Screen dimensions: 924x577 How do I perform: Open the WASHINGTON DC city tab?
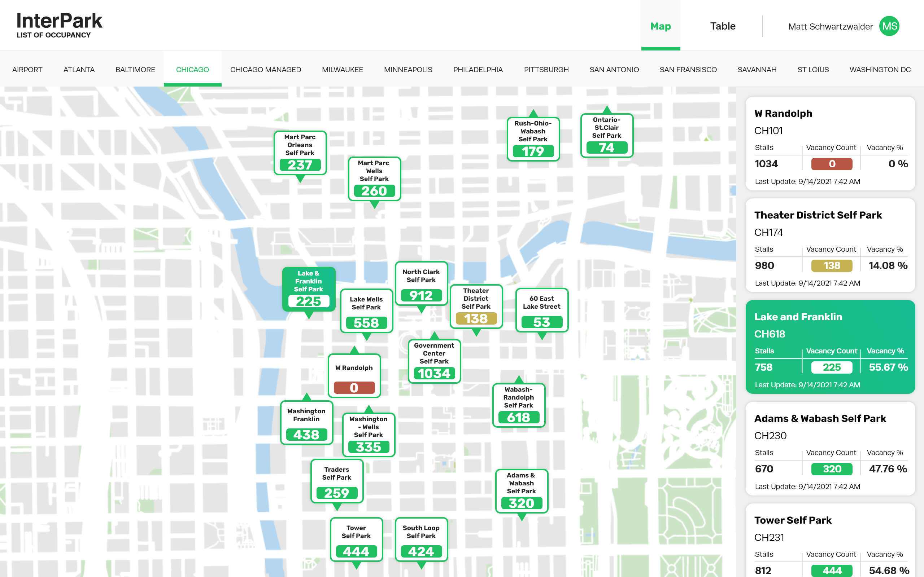pos(880,70)
